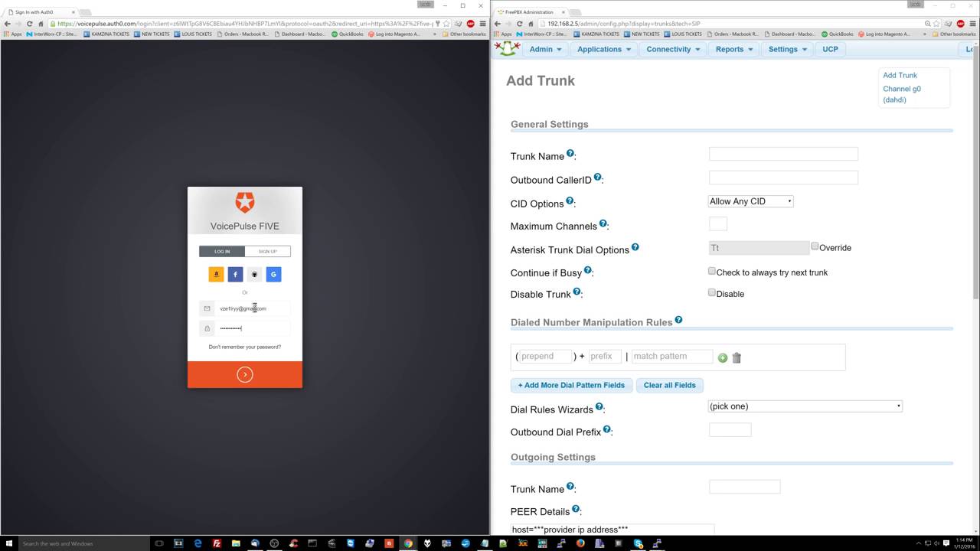Click the Maximum Channels input field
980x551 pixels.
click(718, 223)
